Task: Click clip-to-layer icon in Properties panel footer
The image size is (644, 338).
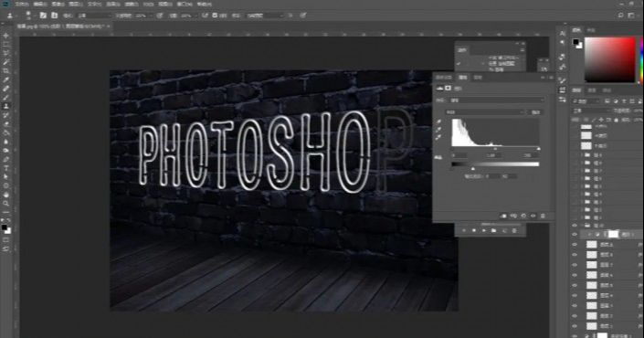Action: [503, 216]
